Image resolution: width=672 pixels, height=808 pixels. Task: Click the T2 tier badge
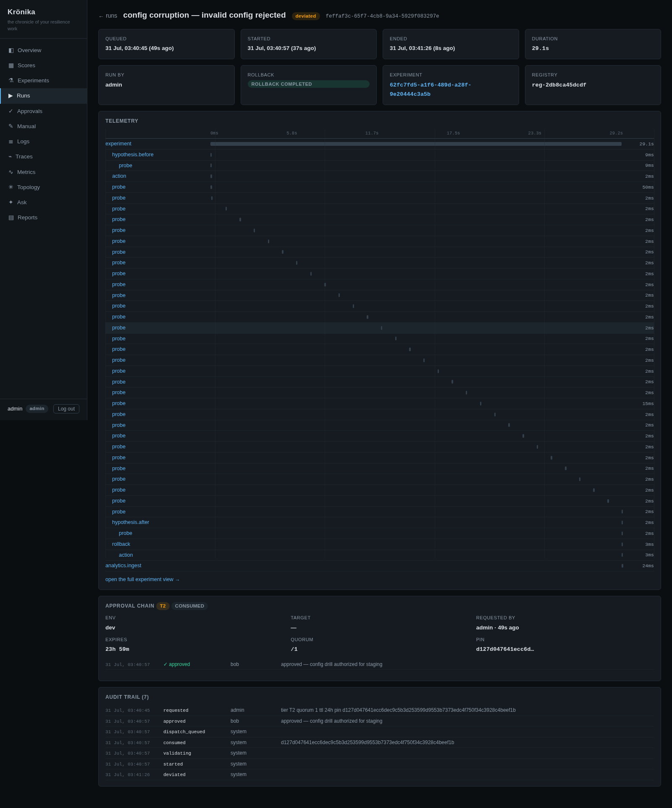pos(163,606)
